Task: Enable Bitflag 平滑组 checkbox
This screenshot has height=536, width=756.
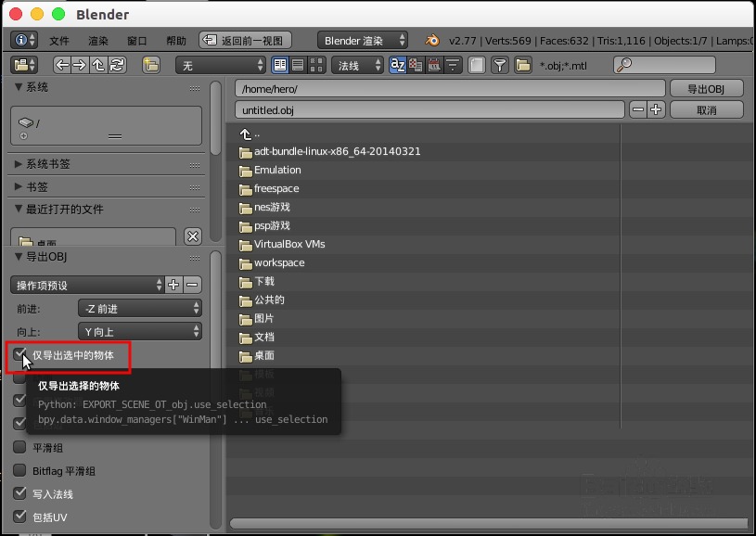Action: pos(19,470)
